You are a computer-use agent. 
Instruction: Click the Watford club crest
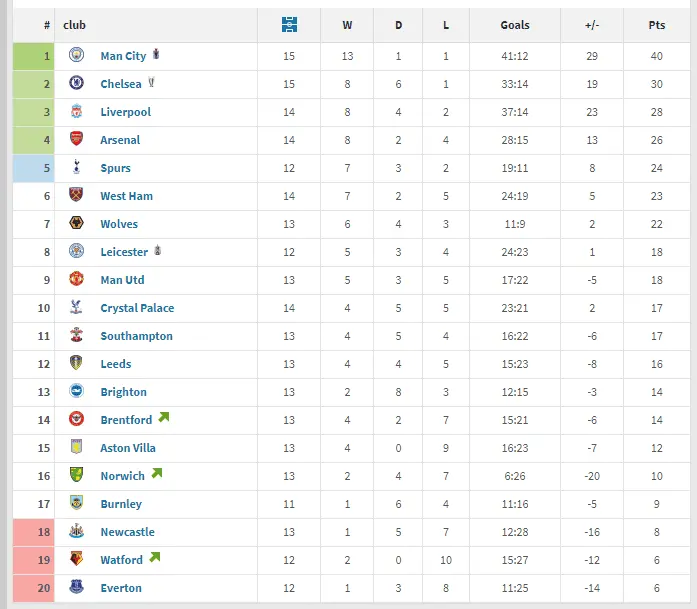pos(77,560)
